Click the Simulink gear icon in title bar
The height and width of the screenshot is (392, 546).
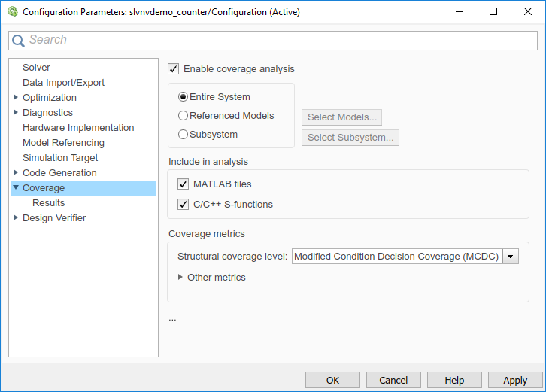13,12
